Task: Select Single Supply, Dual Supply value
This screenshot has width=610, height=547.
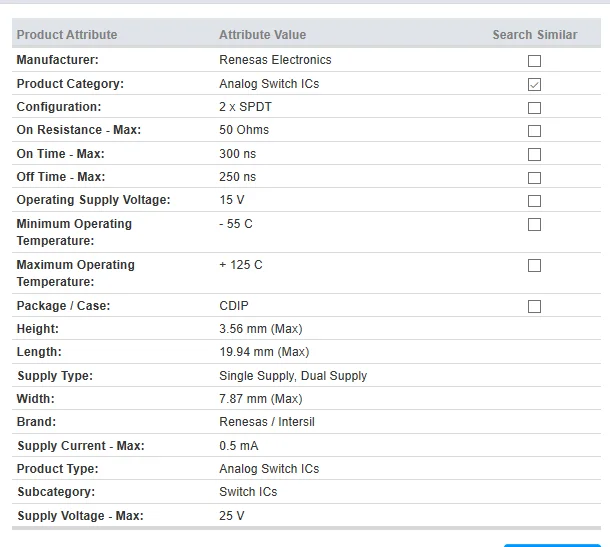Action: point(293,376)
